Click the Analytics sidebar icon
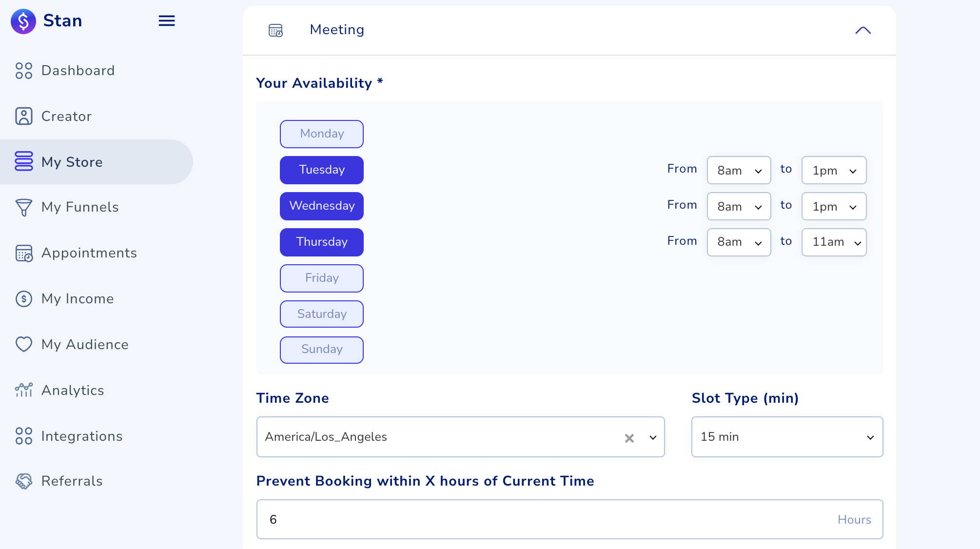This screenshot has width=980, height=549. (x=24, y=390)
